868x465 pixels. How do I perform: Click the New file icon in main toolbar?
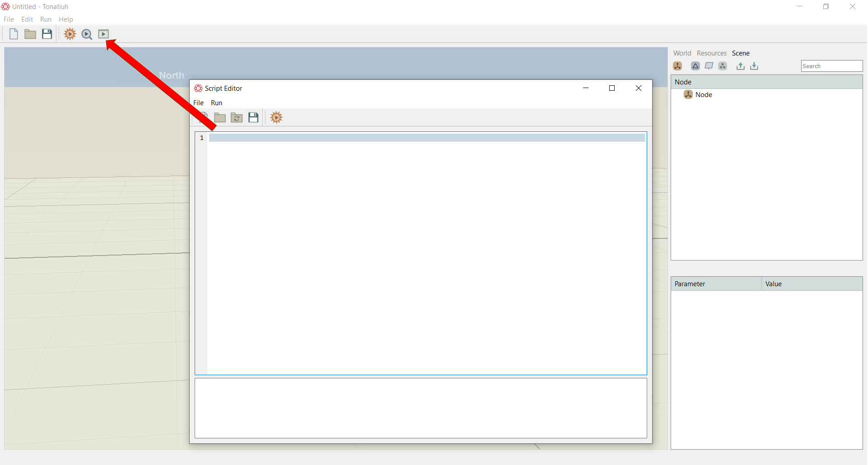pos(14,34)
